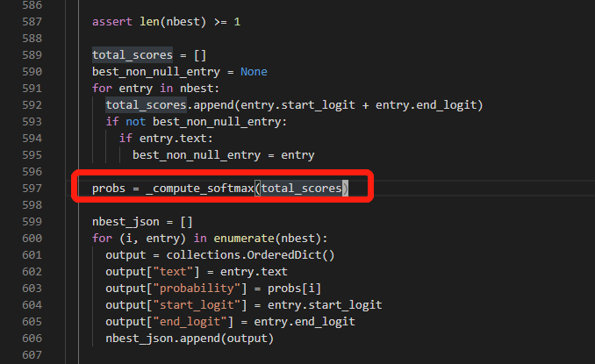Click the "start_logit" string key on line 604
Image resolution: width=595 pixels, height=364 pixels.
(x=197, y=305)
